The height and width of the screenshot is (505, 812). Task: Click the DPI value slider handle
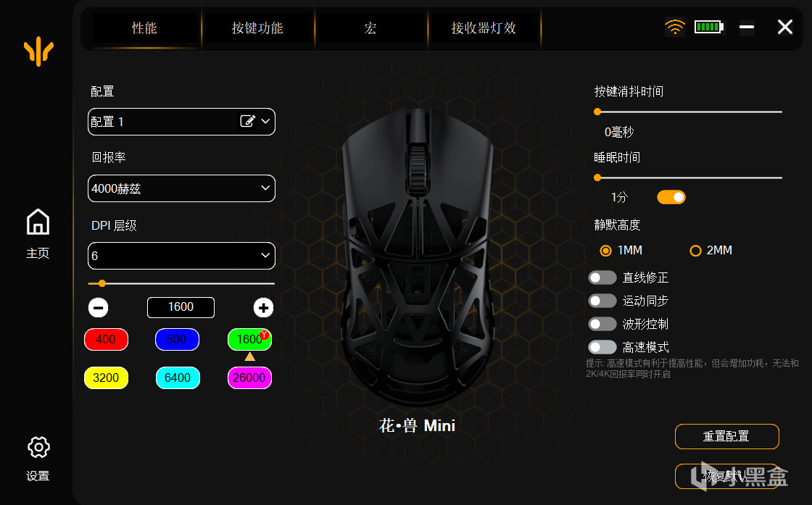[102, 283]
